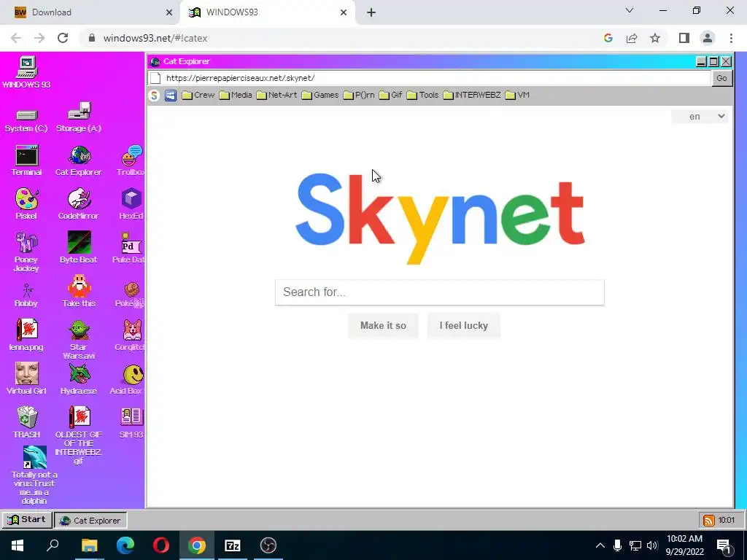Click the Share page icon in Chrome
Image resolution: width=747 pixels, height=560 pixels.
click(x=632, y=38)
